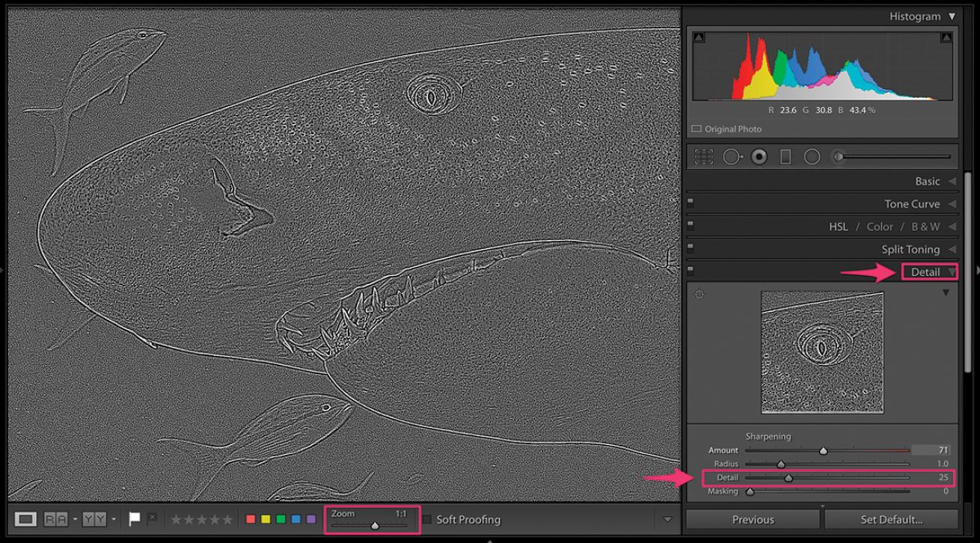Apply the red color label swatch

click(x=251, y=519)
